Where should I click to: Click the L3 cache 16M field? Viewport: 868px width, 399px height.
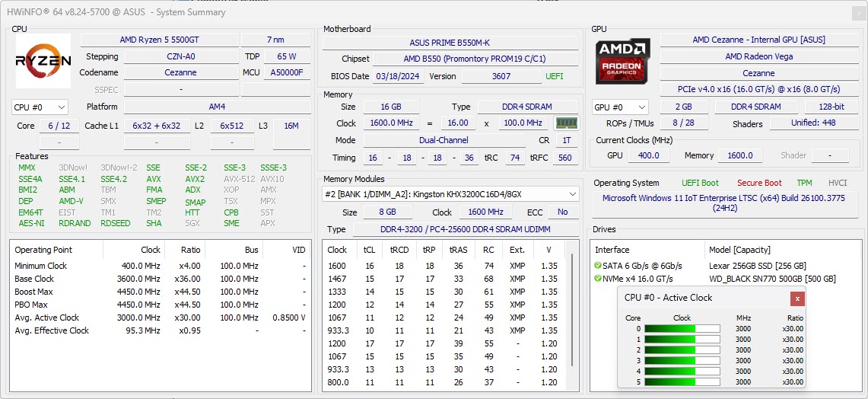pyautogui.click(x=291, y=134)
